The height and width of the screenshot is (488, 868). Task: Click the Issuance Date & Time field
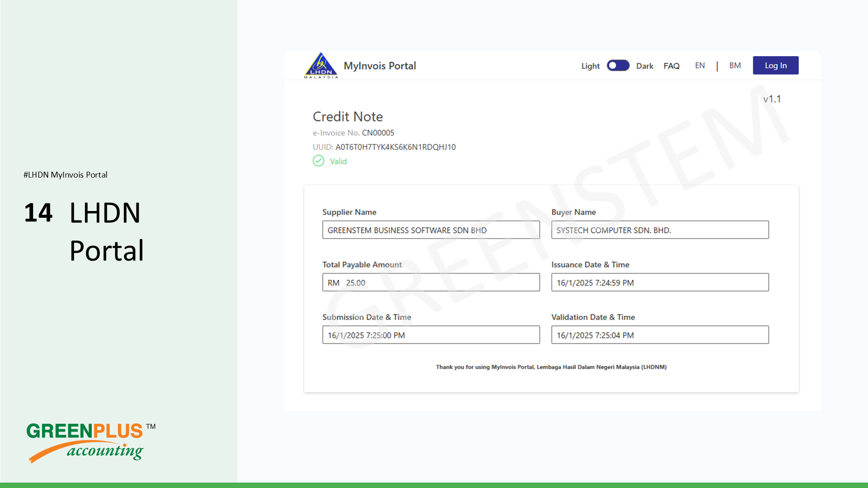pyautogui.click(x=660, y=282)
